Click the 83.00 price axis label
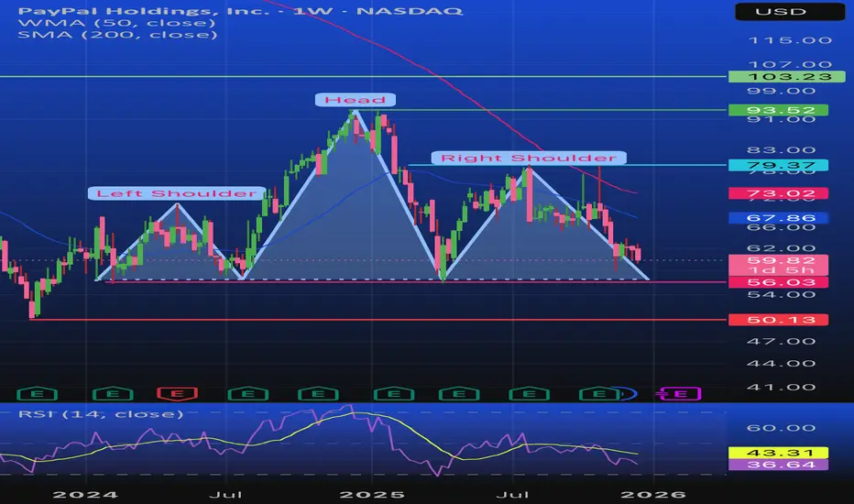Screen dimensions: 854x504 (781, 150)
